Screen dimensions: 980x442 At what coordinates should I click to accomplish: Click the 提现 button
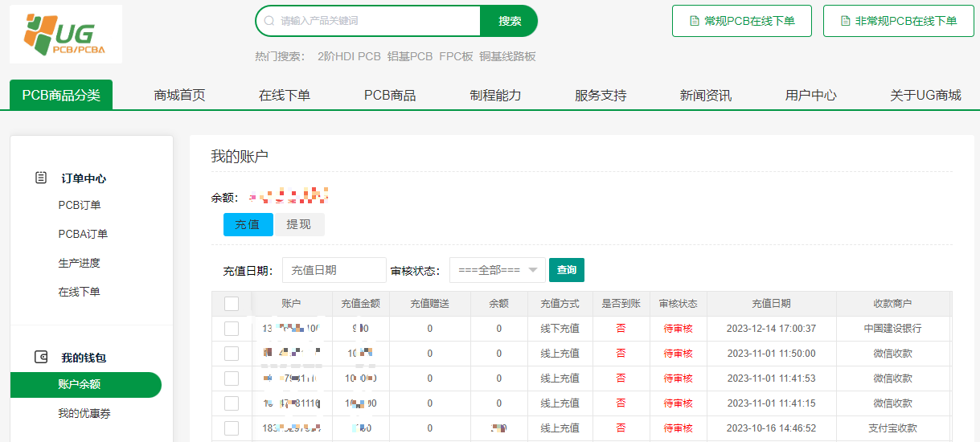(x=299, y=224)
